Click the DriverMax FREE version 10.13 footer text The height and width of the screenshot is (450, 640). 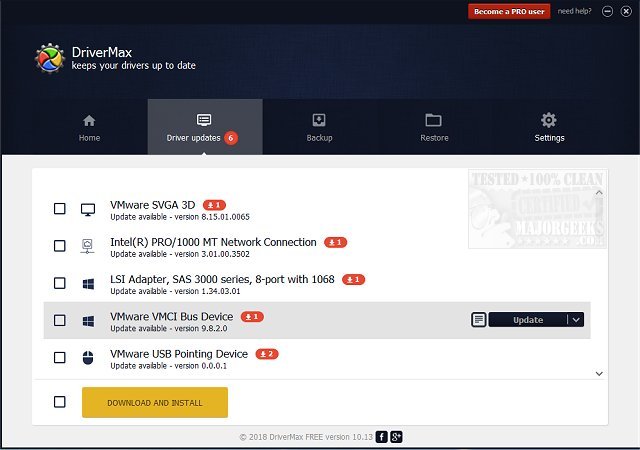306,437
